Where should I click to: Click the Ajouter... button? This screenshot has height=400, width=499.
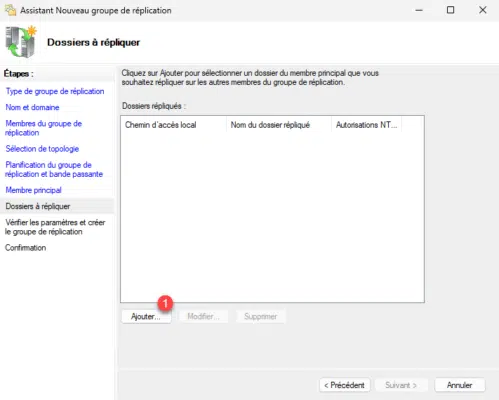(x=146, y=316)
